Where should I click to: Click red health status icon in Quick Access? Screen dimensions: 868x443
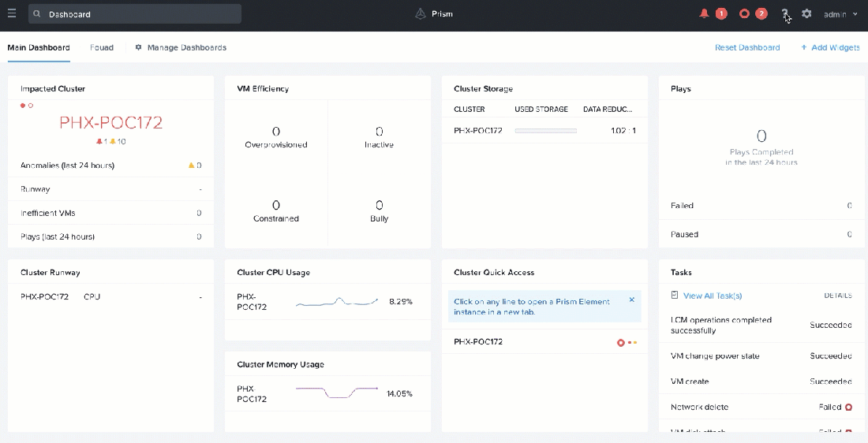(x=620, y=343)
